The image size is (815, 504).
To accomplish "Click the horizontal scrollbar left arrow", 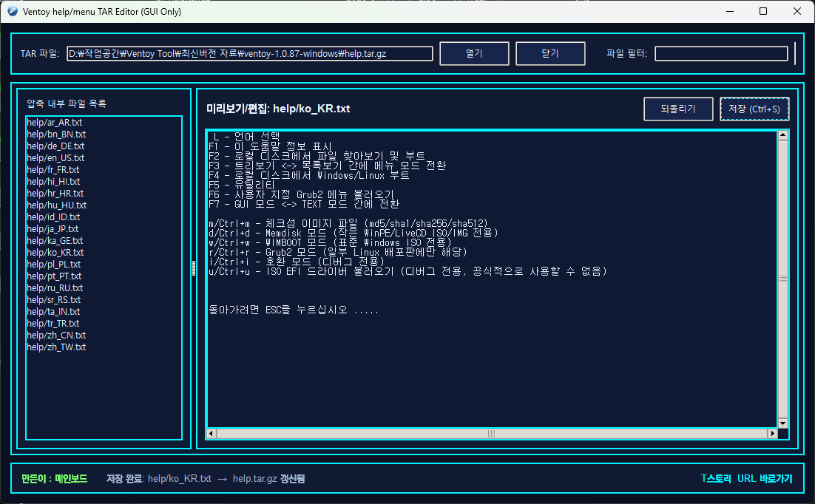I will (x=211, y=433).
